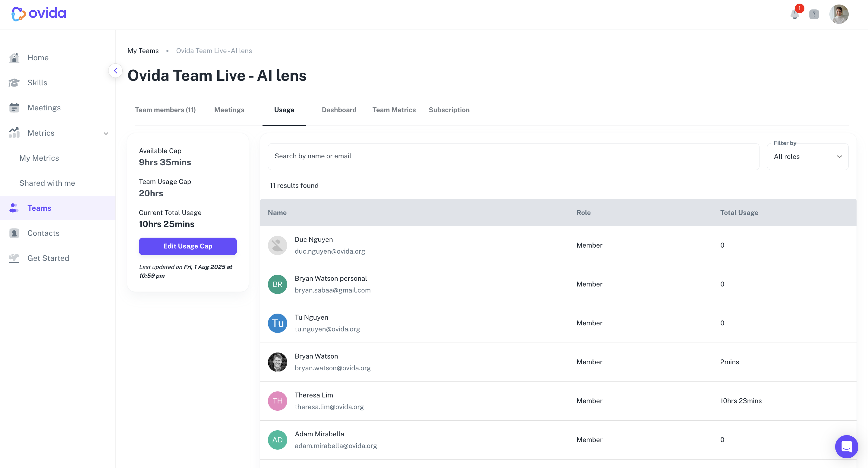Click the 11 results found text
This screenshot has width=868, height=468.
coord(294,186)
